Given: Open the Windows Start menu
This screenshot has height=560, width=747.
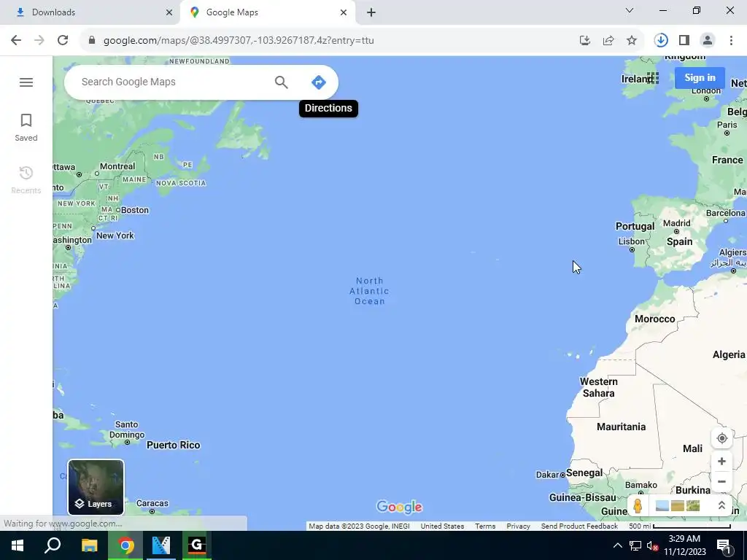Looking at the screenshot, I should click(18, 545).
